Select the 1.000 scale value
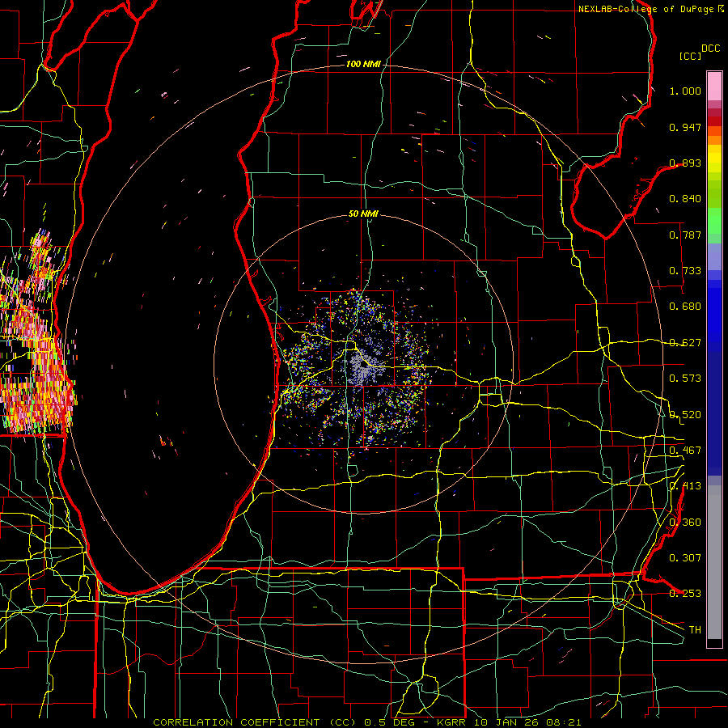The image size is (728, 728). tap(685, 91)
